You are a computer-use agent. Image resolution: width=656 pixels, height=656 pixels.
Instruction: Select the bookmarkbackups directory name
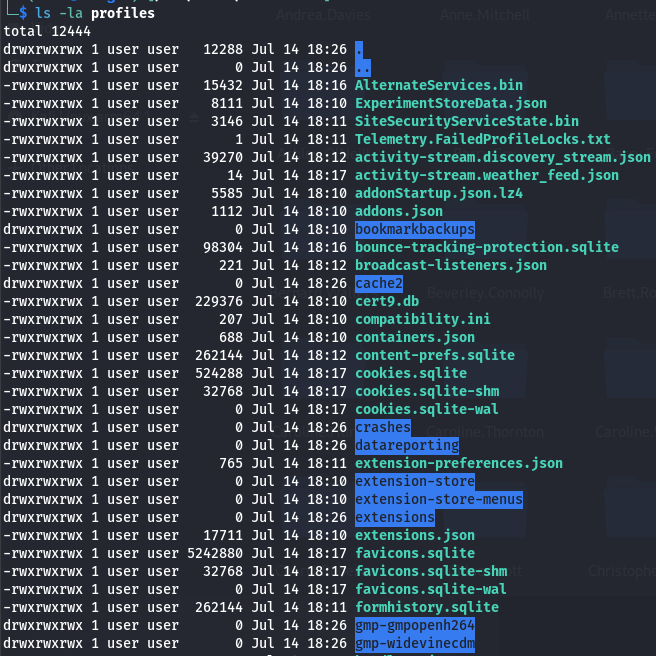pyautogui.click(x=415, y=229)
